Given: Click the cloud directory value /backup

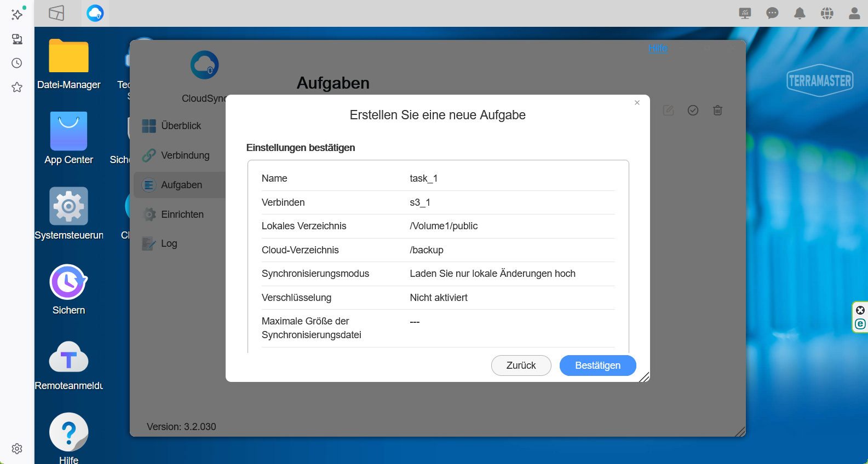Looking at the screenshot, I should [427, 250].
